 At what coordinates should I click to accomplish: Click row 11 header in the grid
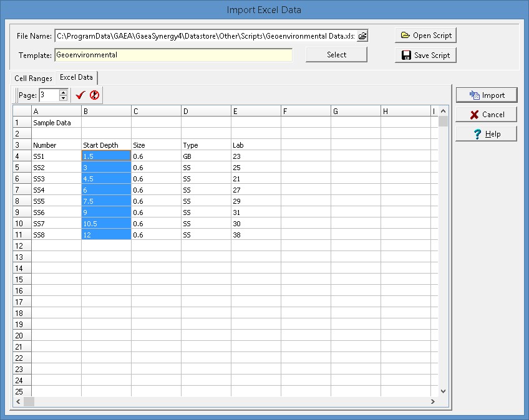[22, 235]
